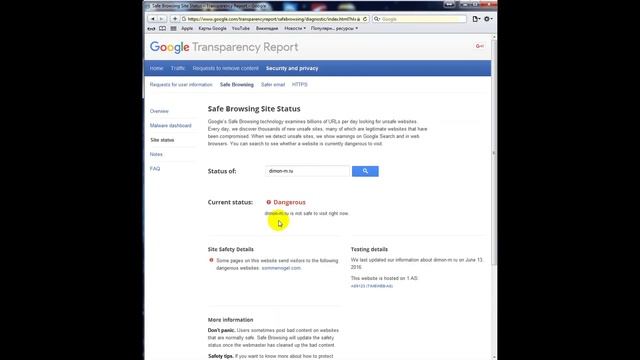Open the AS number link under Testing details
This screenshot has height=360, width=640.
pos(372,286)
